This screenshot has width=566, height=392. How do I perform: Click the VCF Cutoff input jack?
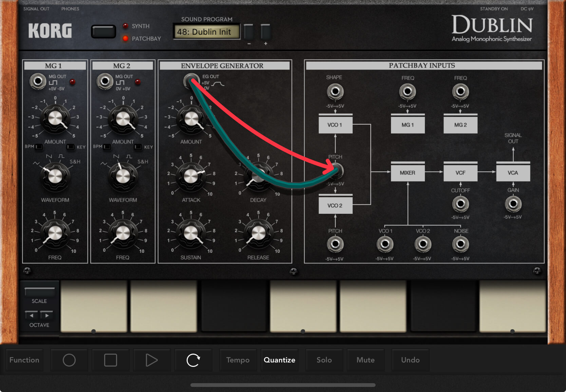[460, 204]
